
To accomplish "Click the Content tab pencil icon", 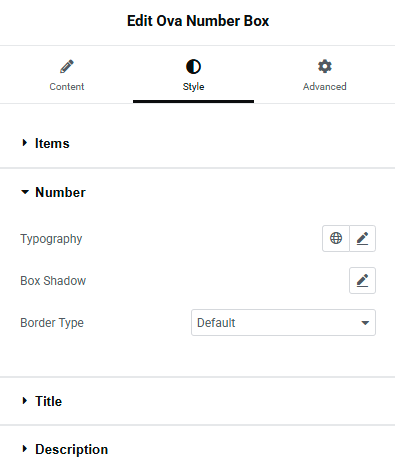I will click(x=67, y=66).
